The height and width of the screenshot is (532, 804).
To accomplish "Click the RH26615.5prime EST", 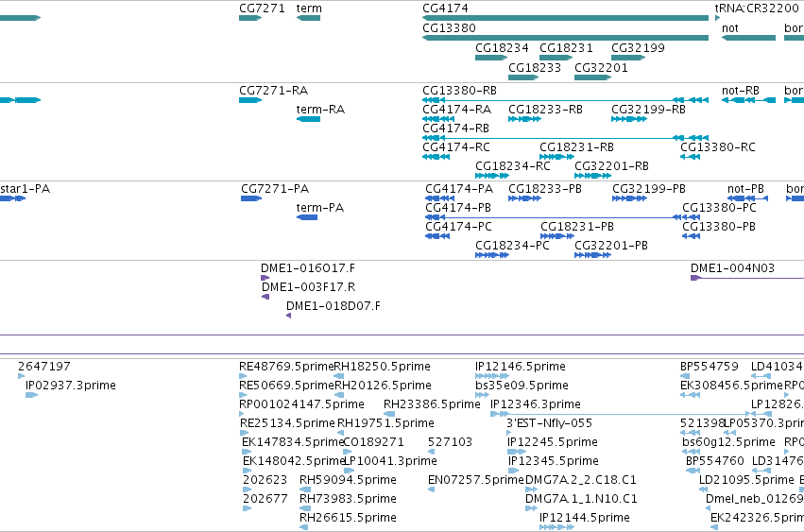I will 304,527.
